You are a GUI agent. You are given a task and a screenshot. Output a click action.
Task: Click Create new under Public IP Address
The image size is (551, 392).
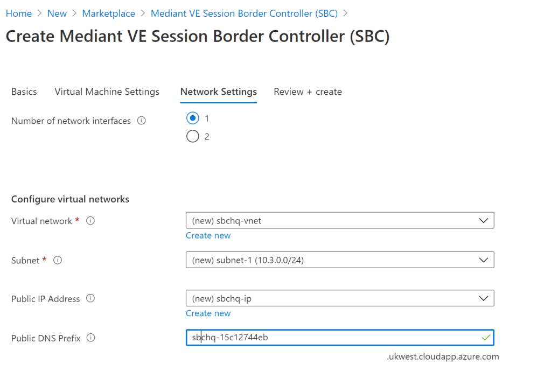(208, 313)
